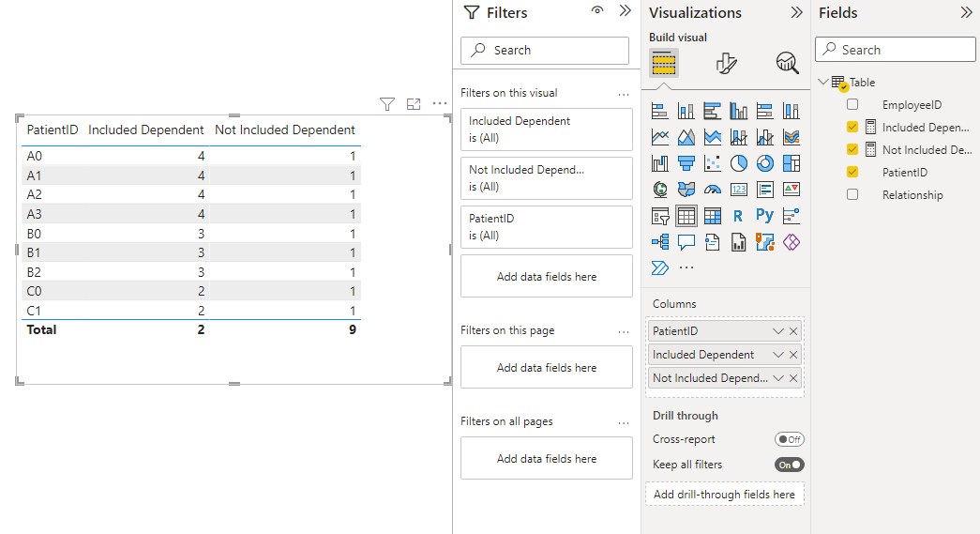The height and width of the screenshot is (534, 980).
Task: Remove Included Dependent from Columns
Action: [793, 355]
